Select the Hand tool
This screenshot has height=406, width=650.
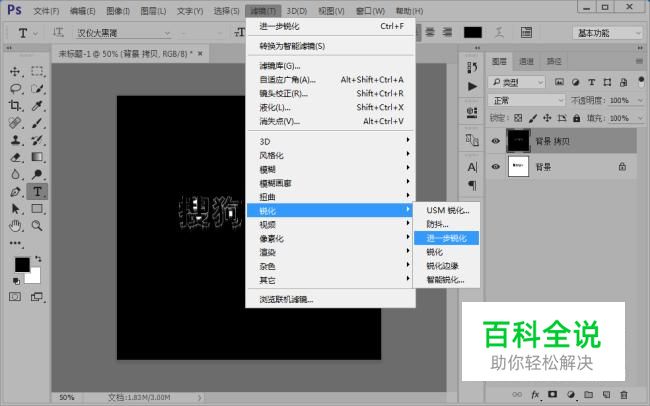pos(15,226)
